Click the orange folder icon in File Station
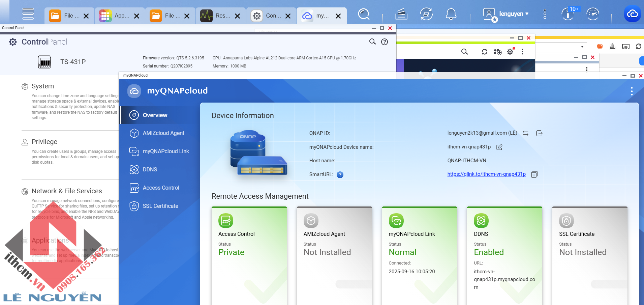Screen dimensions: 644x305 click(x=600, y=46)
